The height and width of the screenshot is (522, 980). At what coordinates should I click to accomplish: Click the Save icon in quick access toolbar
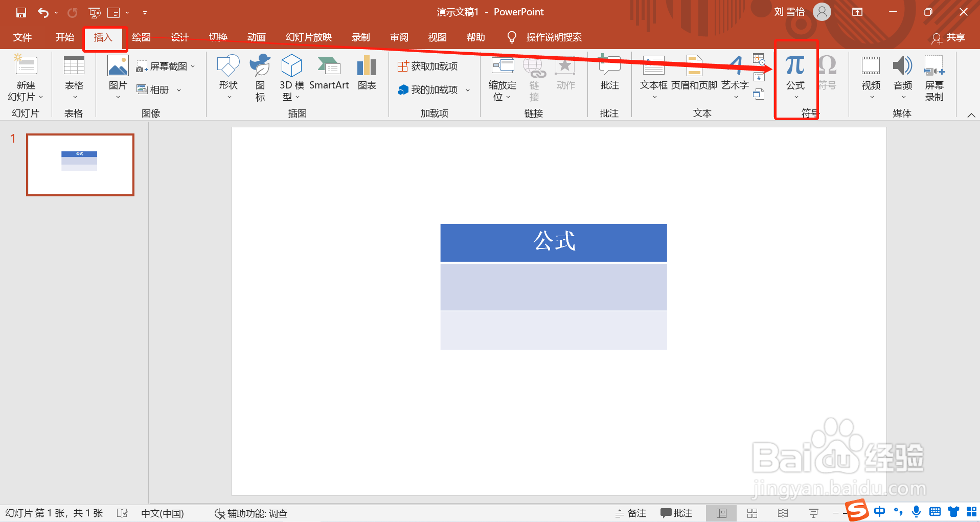21,12
